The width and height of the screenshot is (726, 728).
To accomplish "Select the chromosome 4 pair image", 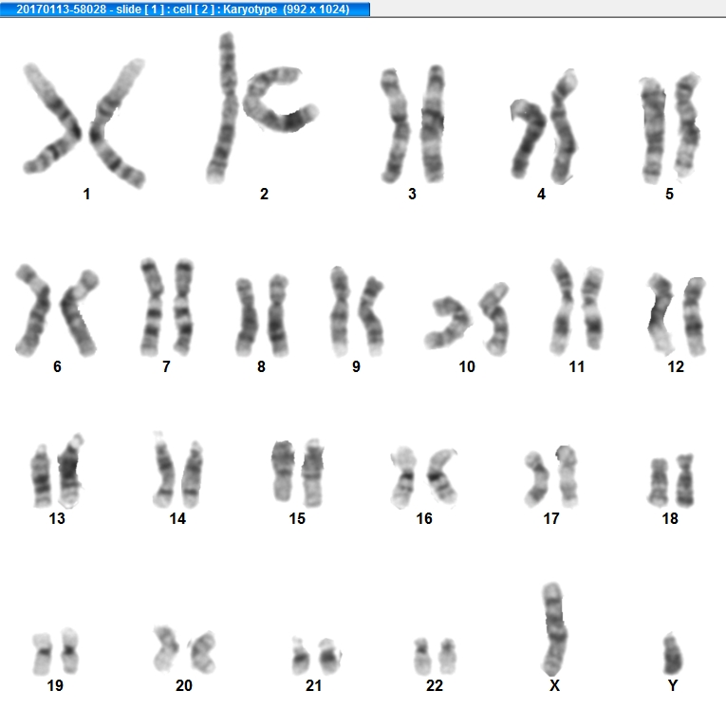I will coord(544,126).
